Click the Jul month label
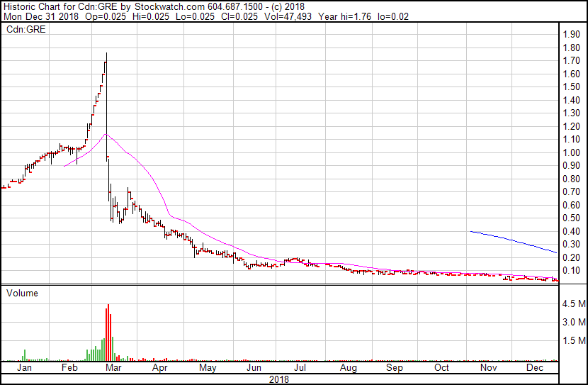This screenshot has height=385, width=588. tap(300, 367)
